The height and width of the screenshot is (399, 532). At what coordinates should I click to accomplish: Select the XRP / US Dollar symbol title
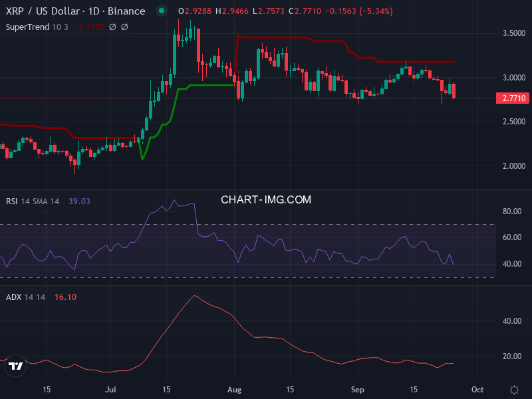75,11
